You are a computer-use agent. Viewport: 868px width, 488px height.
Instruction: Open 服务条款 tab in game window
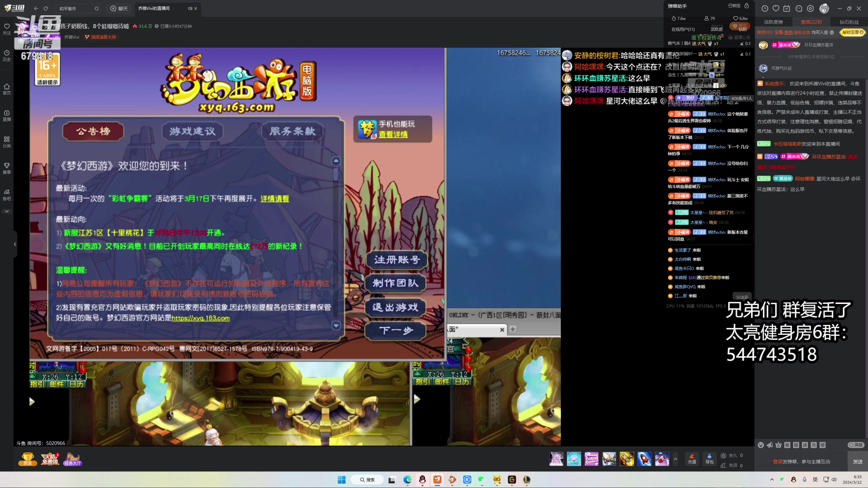pyautogui.click(x=292, y=131)
